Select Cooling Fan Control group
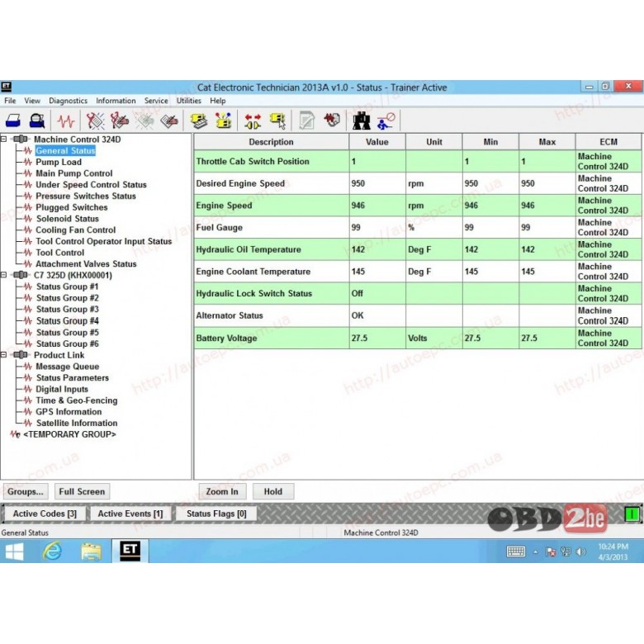644x644 pixels. tap(76, 230)
